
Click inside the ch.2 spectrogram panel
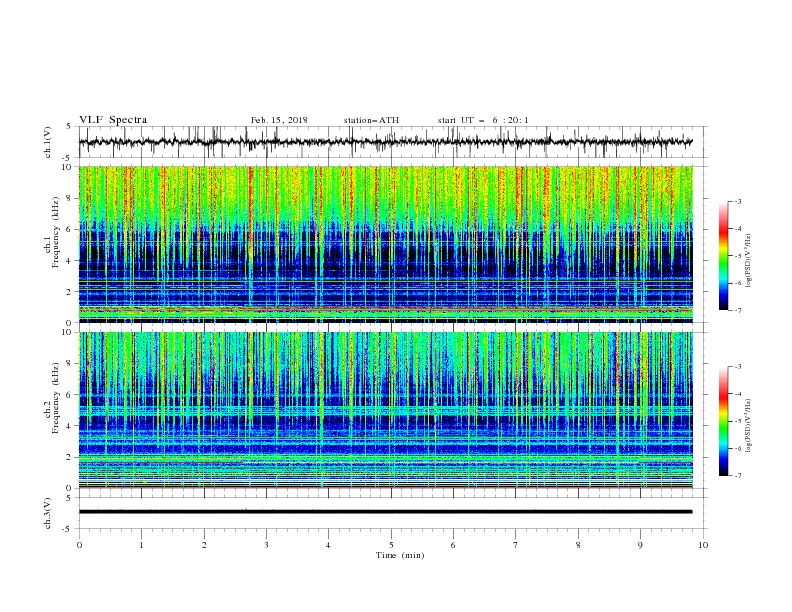click(x=386, y=410)
